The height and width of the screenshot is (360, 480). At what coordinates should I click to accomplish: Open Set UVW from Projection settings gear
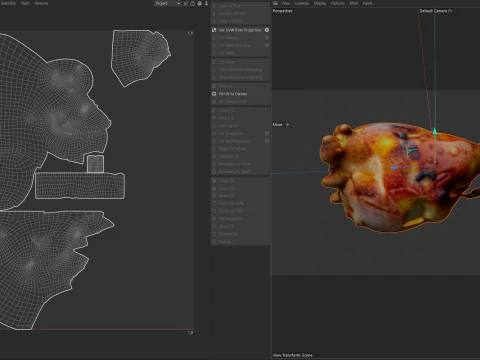pos(267,30)
